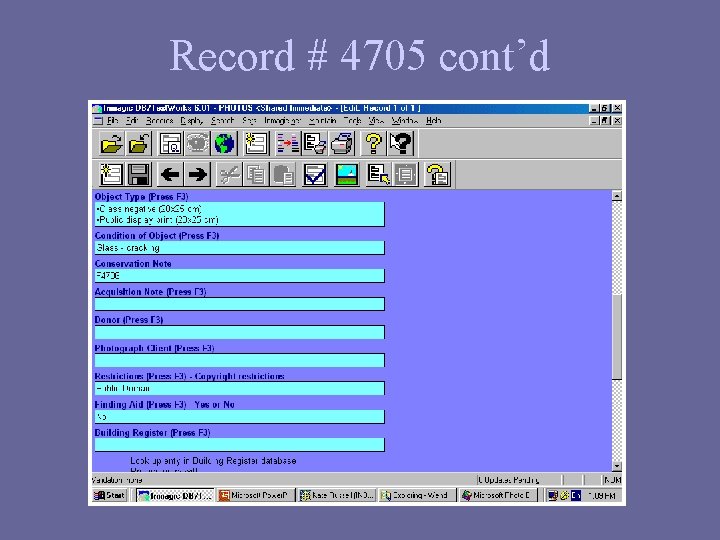Click the yellow question mark help icon
This screenshot has height=540, width=720.
click(374, 144)
